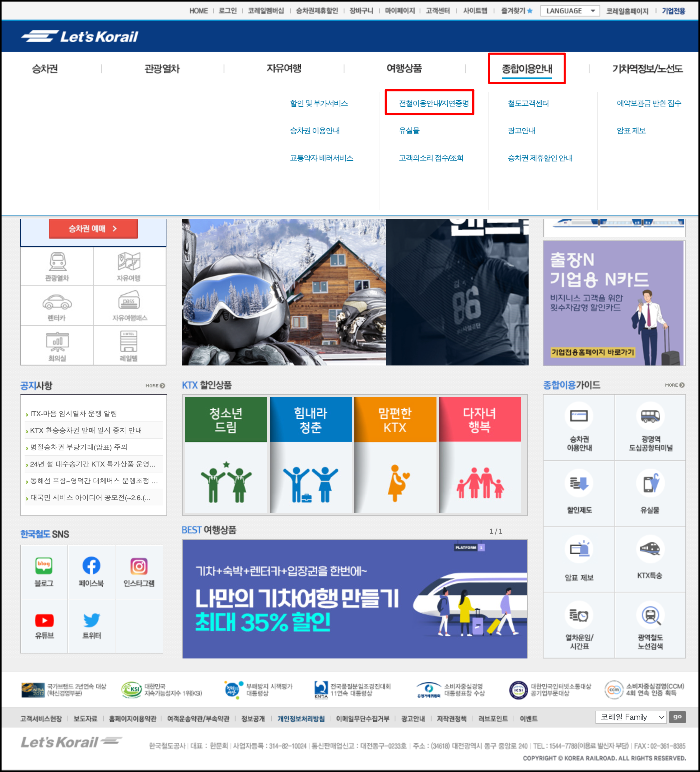Open the 자유여행 main menu

(284, 68)
